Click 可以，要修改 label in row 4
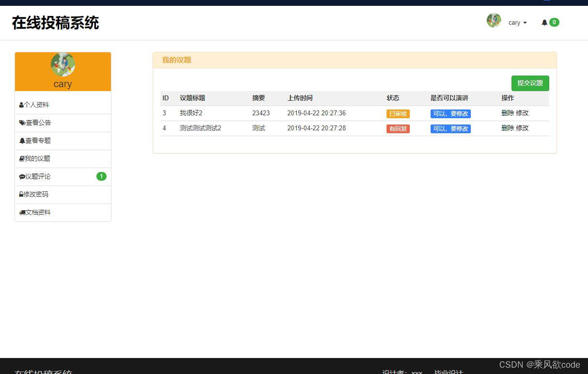Image resolution: width=588 pixels, height=374 pixels. point(450,129)
